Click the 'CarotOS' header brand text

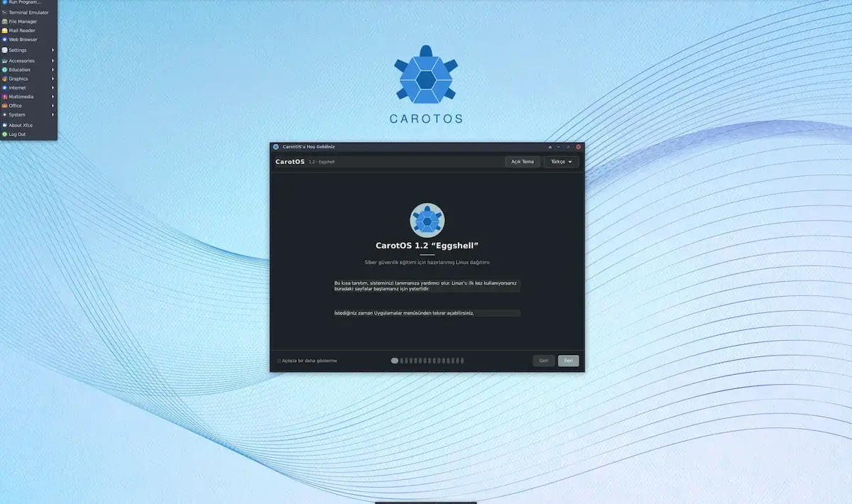click(290, 162)
